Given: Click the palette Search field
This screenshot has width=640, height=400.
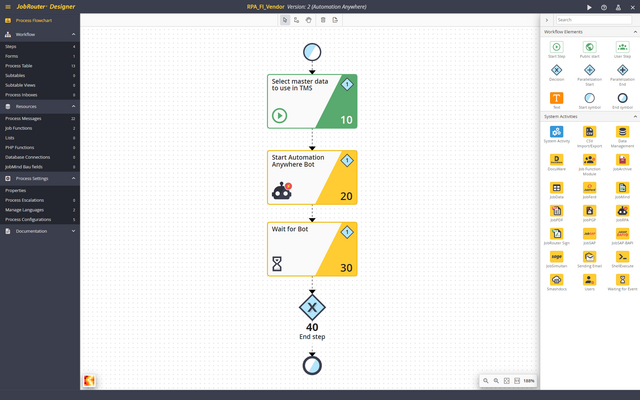Looking at the screenshot, I should tap(594, 20).
